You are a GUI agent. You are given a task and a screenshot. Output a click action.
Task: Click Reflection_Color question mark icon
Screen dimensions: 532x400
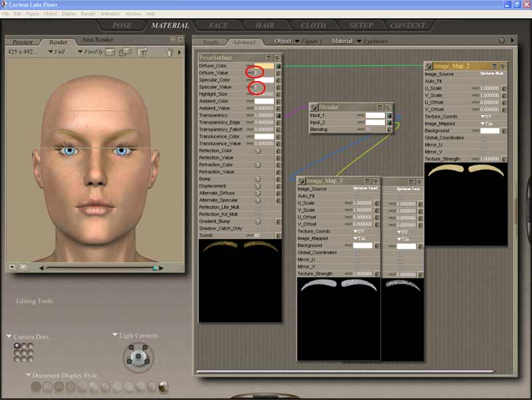258,151
